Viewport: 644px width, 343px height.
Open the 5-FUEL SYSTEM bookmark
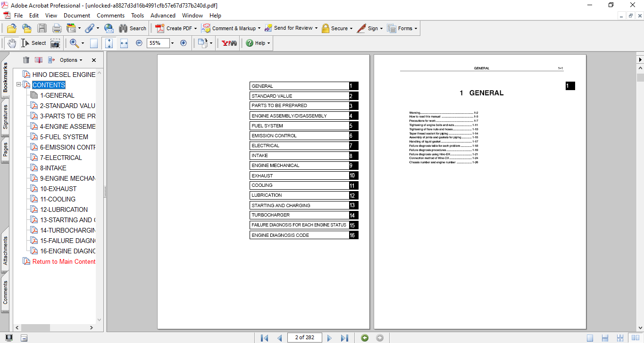tap(64, 137)
